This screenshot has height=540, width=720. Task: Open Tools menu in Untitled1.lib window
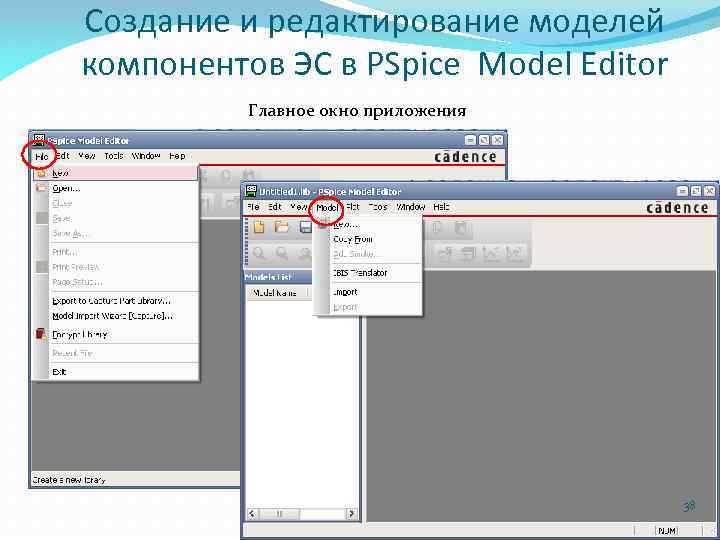coord(378,207)
